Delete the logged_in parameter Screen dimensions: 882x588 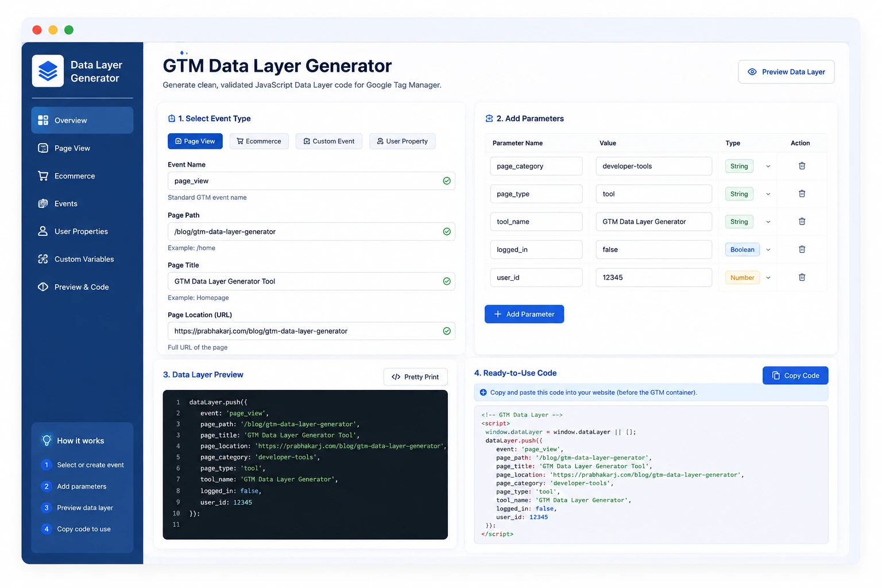[802, 249]
